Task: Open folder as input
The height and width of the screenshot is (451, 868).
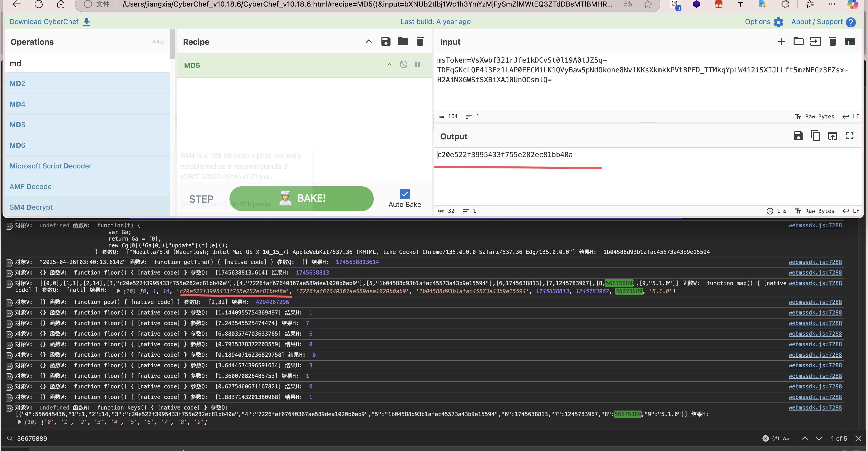Action: tap(798, 41)
